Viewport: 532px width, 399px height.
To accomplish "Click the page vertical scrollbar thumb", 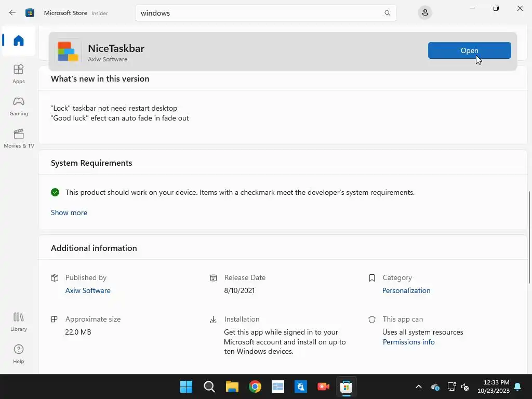I will coord(529,237).
